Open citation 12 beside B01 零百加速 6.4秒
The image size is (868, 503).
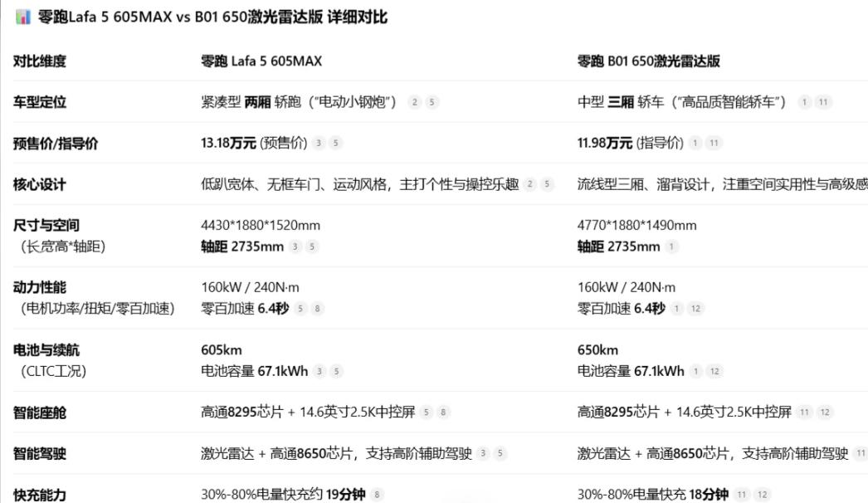[695, 309]
